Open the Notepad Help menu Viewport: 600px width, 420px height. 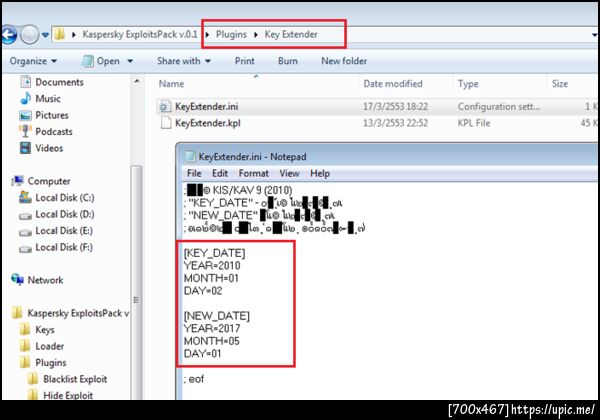tap(320, 174)
